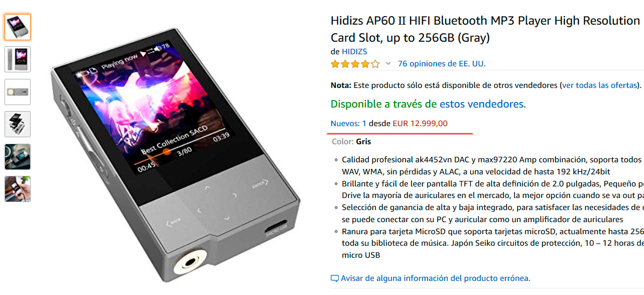
Task: Open ver todas las ofertas link
Action: pos(600,85)
